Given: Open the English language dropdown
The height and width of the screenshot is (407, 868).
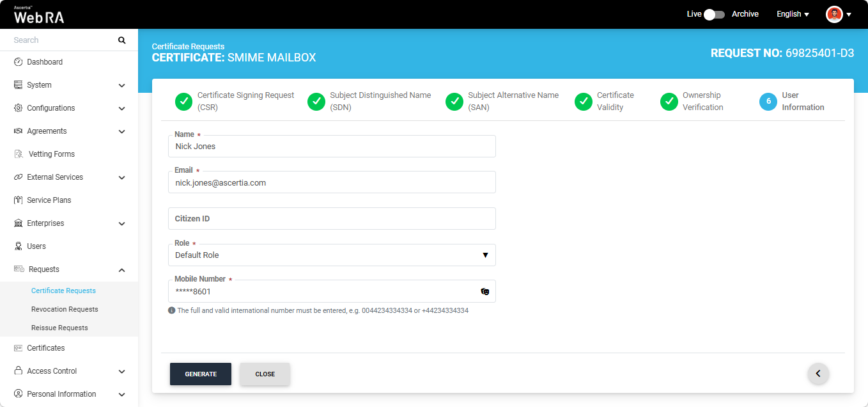Looking at the screenshot, I should [793, 14].
